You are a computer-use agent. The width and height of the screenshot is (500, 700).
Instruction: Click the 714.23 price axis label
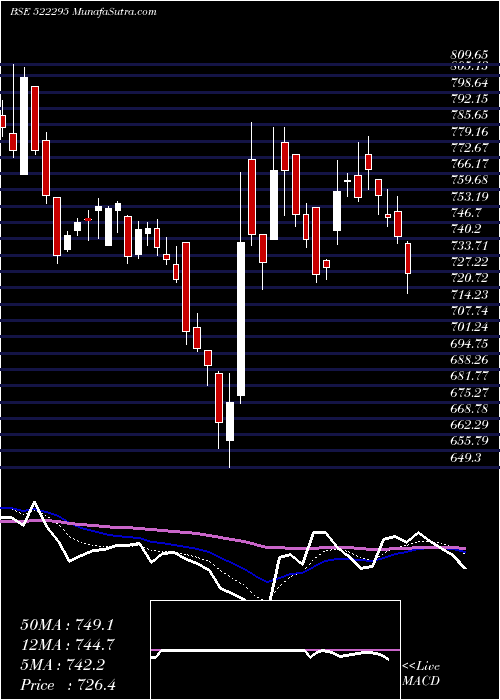tap(469, 294)
